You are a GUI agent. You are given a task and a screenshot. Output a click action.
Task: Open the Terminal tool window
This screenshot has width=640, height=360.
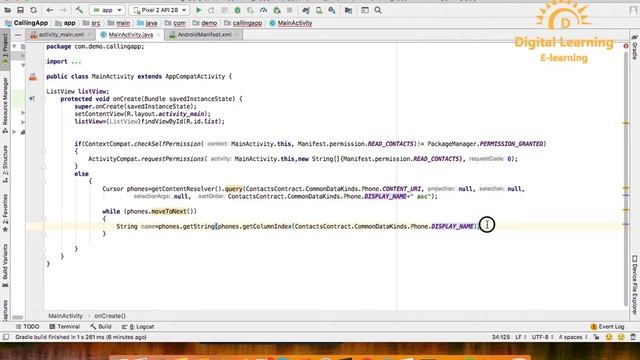(64, 327)
